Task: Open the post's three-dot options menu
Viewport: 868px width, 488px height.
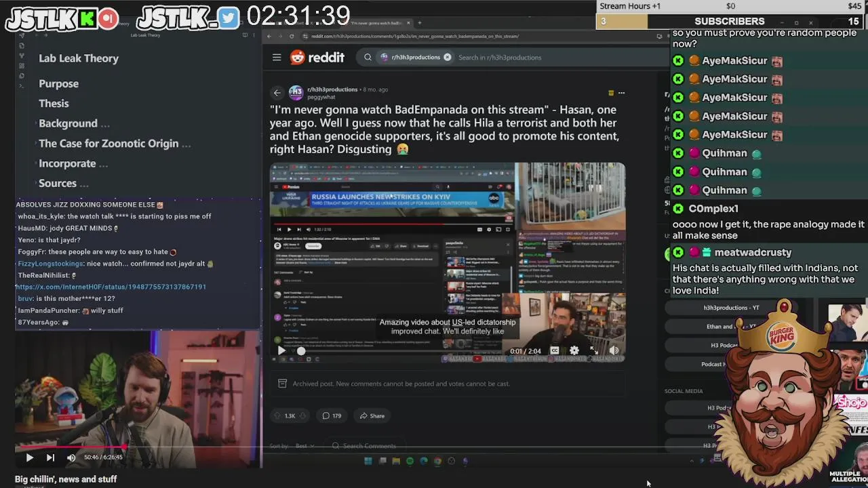Action: 621,93
